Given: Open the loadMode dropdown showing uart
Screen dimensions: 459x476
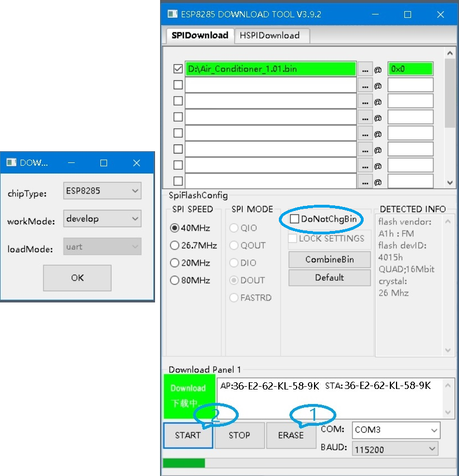Looking at the screenshot, I should [x=102, y=247].
